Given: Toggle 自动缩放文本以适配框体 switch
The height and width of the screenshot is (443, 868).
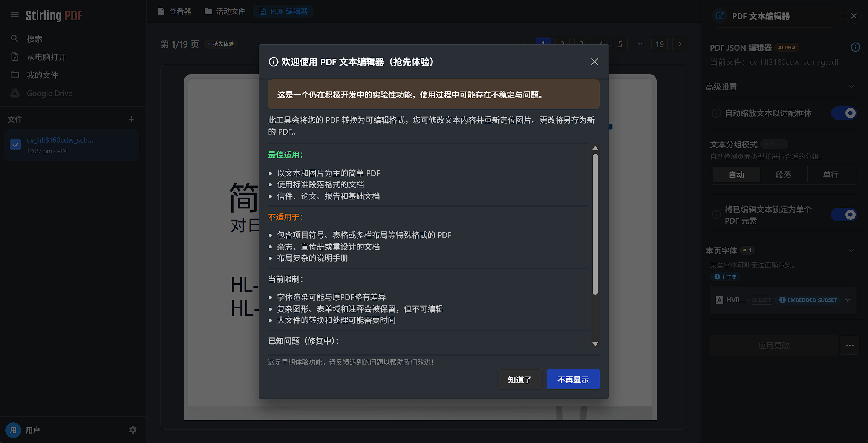Looking at the screenshot, I should point(844,113).
